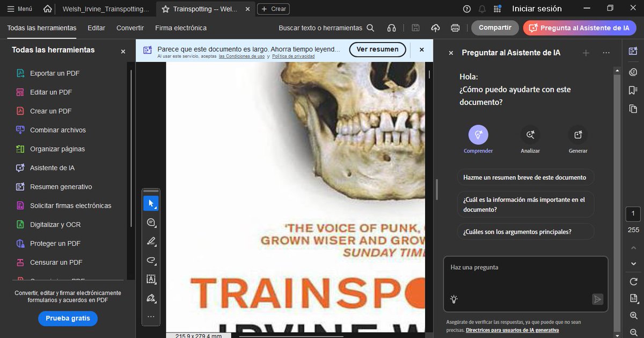The height and width of the screenshot is (338, 644).
Task: Select the Comprender mode
Action: pyautogui.click(x=478, y=139)
